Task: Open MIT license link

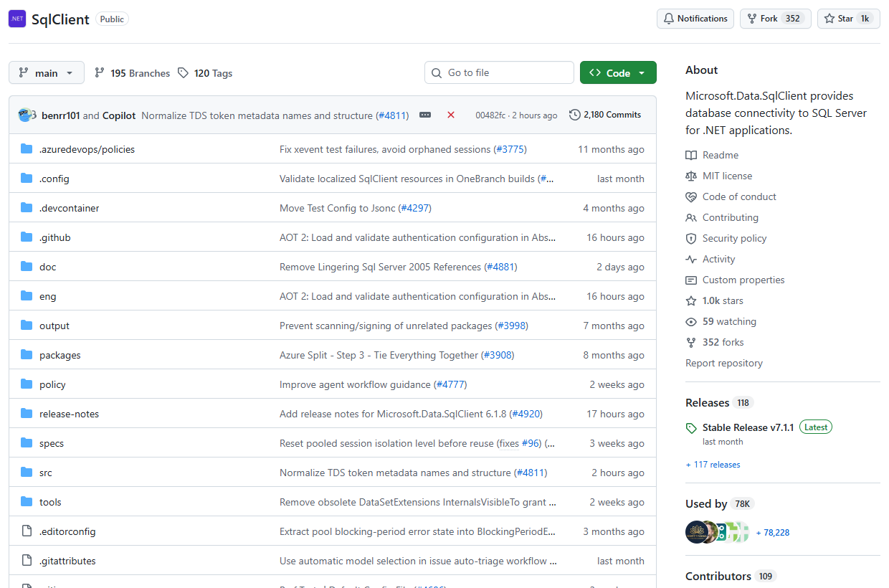Action: [719, 176]
